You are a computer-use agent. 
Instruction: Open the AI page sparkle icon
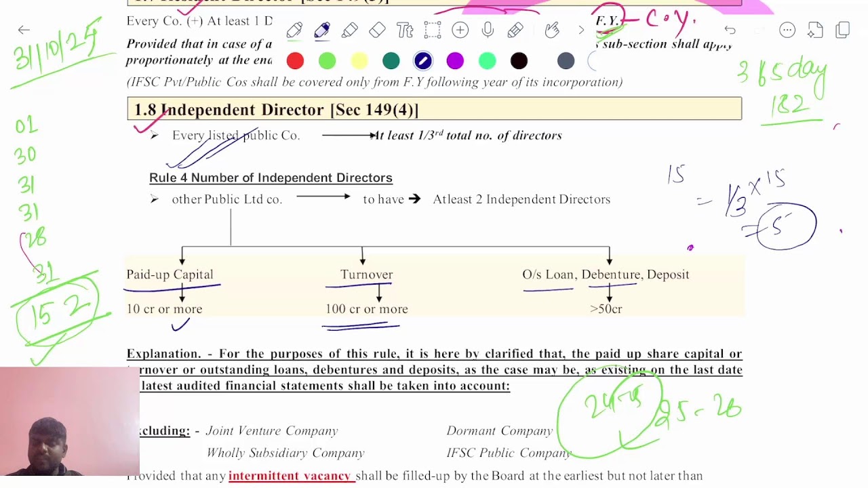click(x=815, y=30)
